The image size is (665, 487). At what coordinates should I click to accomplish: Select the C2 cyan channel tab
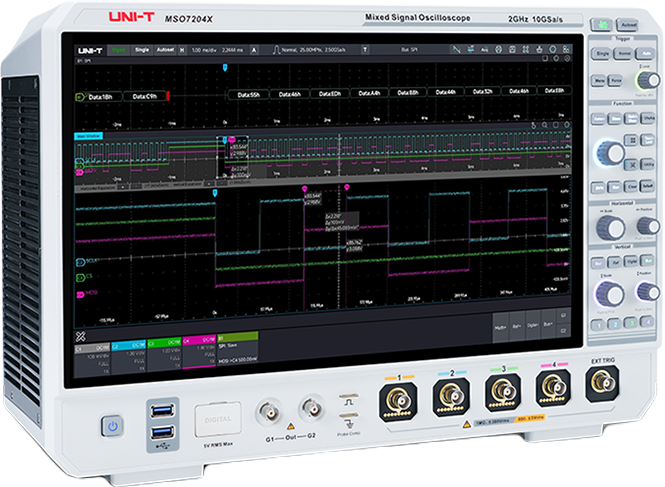pyautogui.click(x=129, y=356)
